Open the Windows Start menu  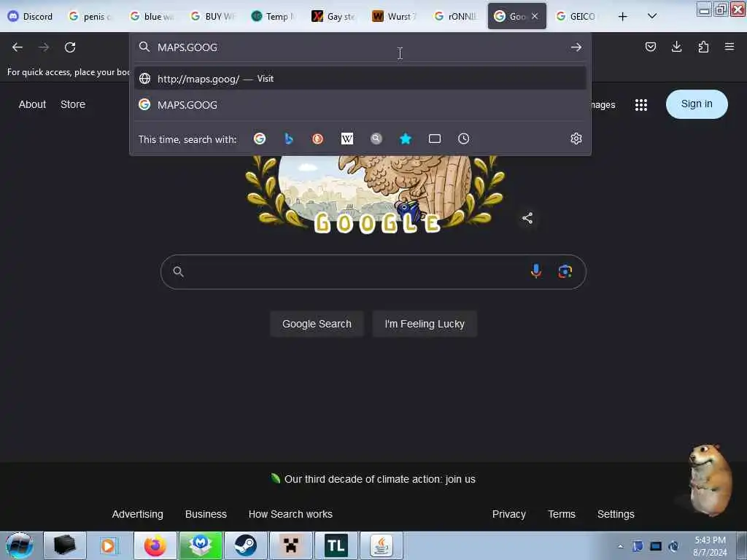pyautogui.click(x=20, y=545)
